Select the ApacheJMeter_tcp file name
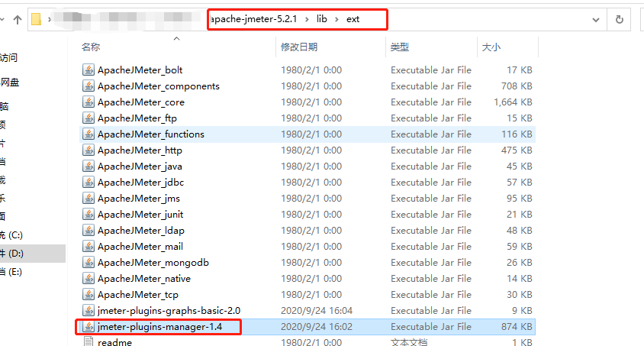 pos(138,294)
